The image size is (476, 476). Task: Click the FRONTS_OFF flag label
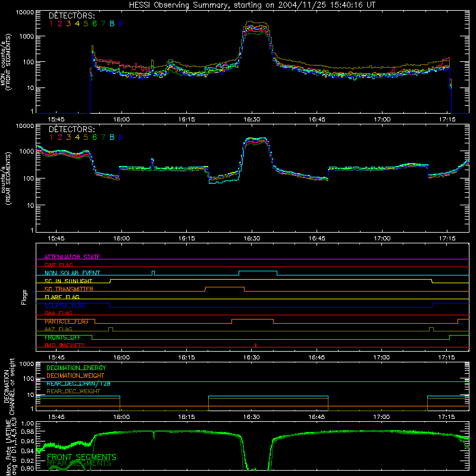[x=62, y=337]
